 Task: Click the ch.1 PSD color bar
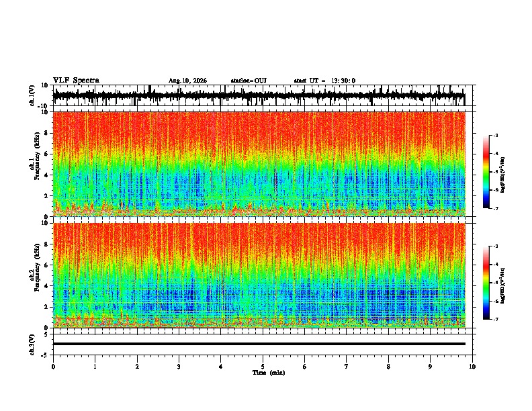pyautogui.click(x=486, y=172)
